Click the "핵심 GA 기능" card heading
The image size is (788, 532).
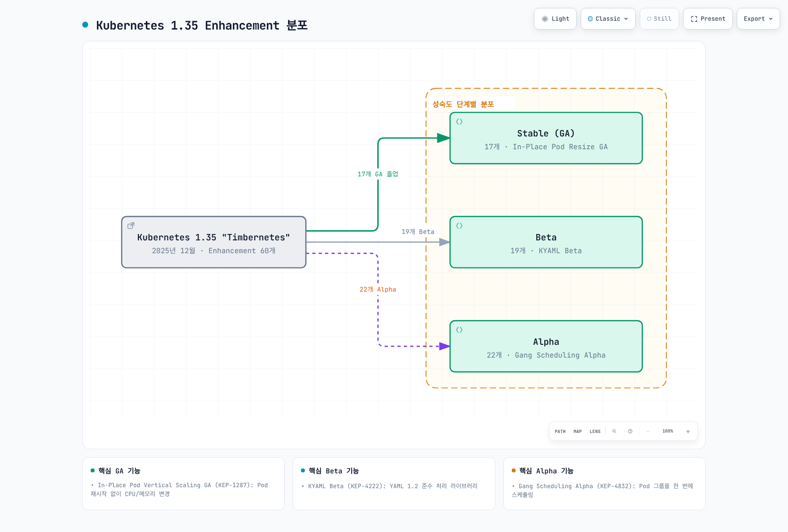pos(119,471)
